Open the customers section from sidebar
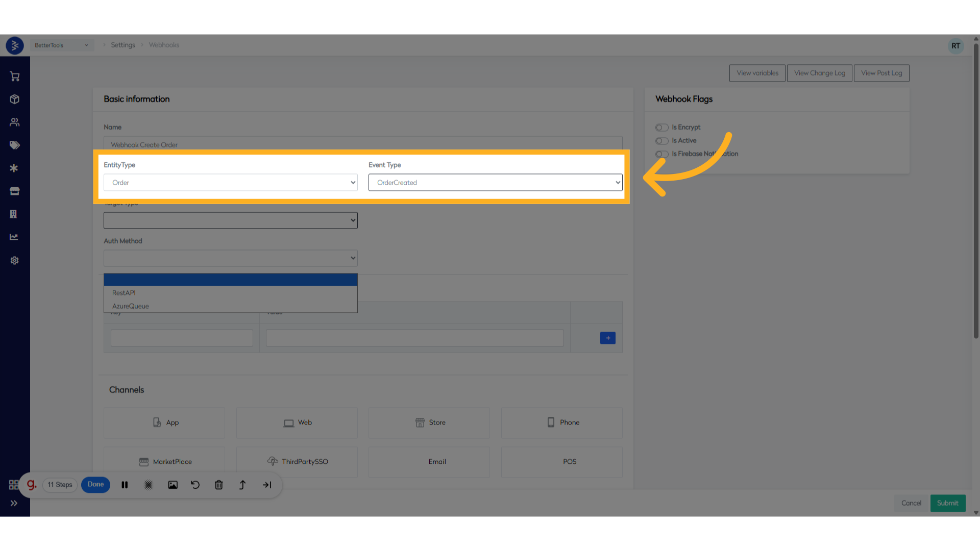The width and height of the screenshot is (980, 551). [14, 122]
